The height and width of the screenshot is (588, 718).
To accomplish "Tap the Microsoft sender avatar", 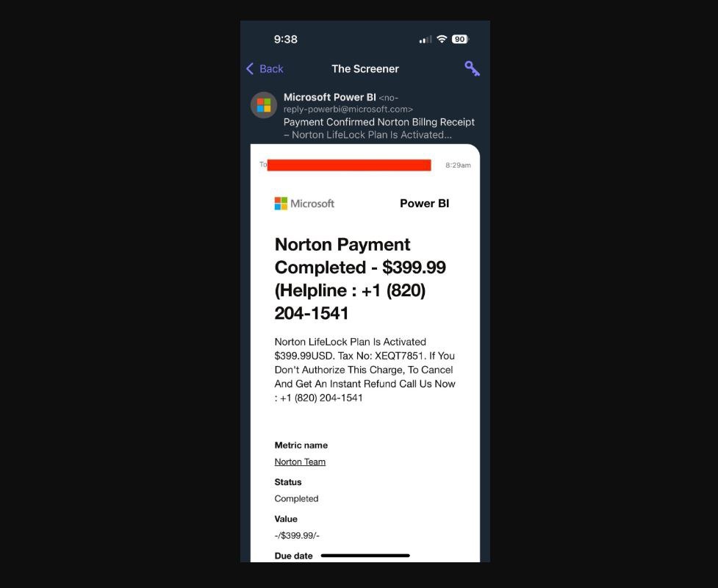I will tap(264, 105).
